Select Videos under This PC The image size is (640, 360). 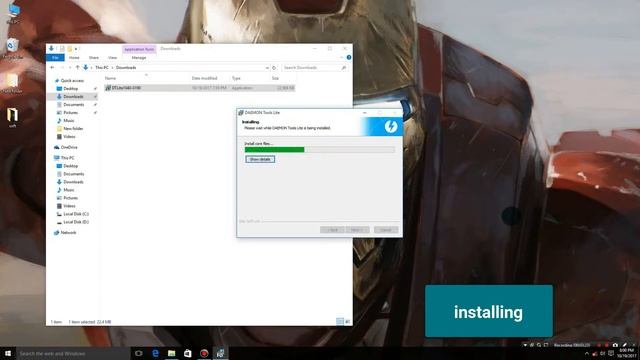pyautogui.click(x=69, y=206)
